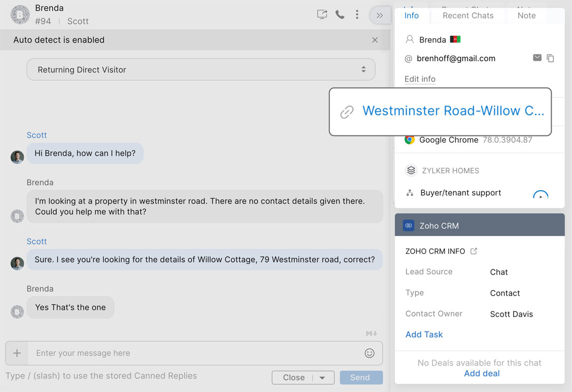The height and width of the screenshot is (392, 572).
Task: Click the message input field
Action: pos(193,353)
